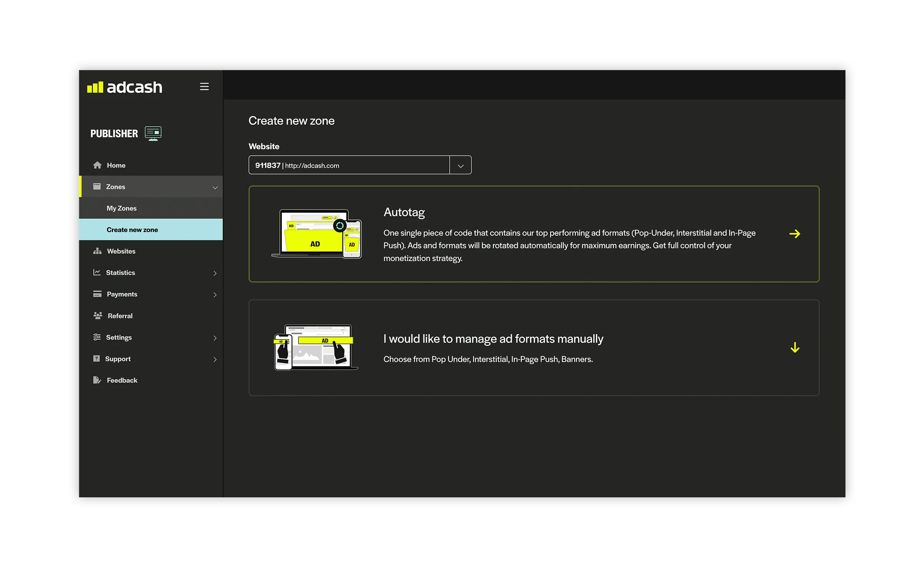
Task: Click the Autotag yellow right arrow
Action: pyautogui.click(x=795, y=234)
